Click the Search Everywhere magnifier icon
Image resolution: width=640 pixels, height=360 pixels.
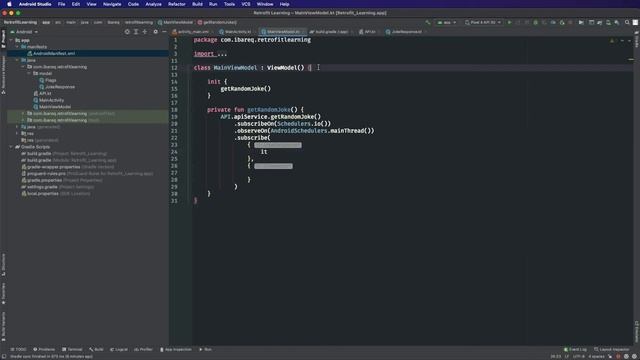(x=627, y=22)
